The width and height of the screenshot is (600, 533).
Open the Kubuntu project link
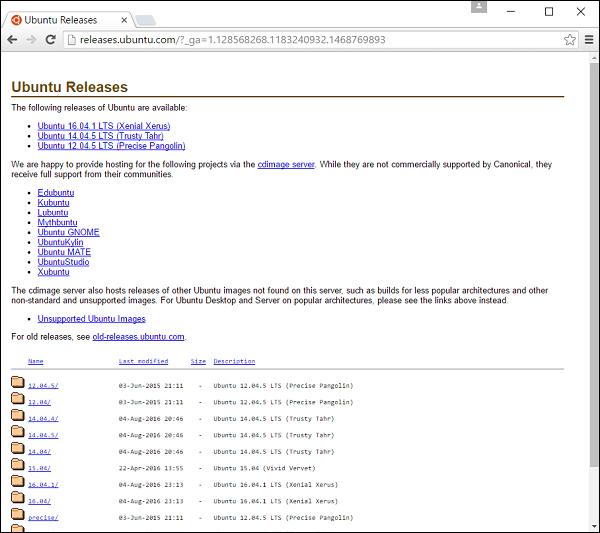pyautogui.click(x=54, y=202)
